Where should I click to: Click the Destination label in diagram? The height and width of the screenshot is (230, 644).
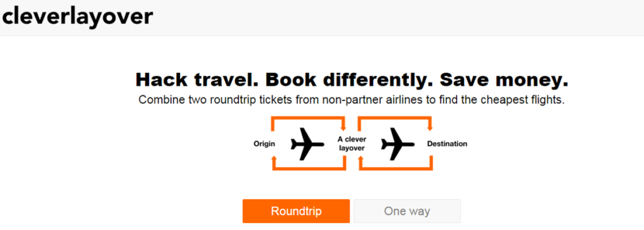coord(447,144)
